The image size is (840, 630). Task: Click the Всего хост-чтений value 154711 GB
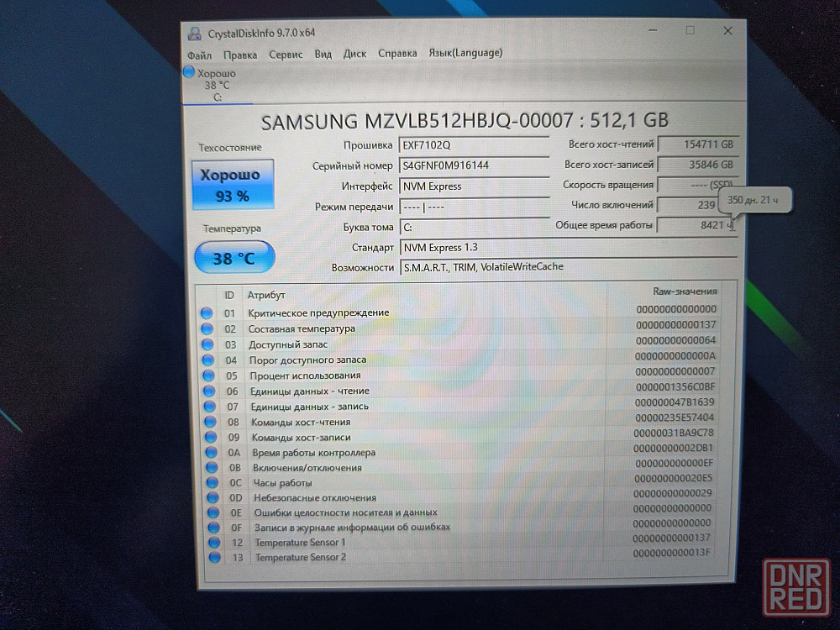(698, 144)
